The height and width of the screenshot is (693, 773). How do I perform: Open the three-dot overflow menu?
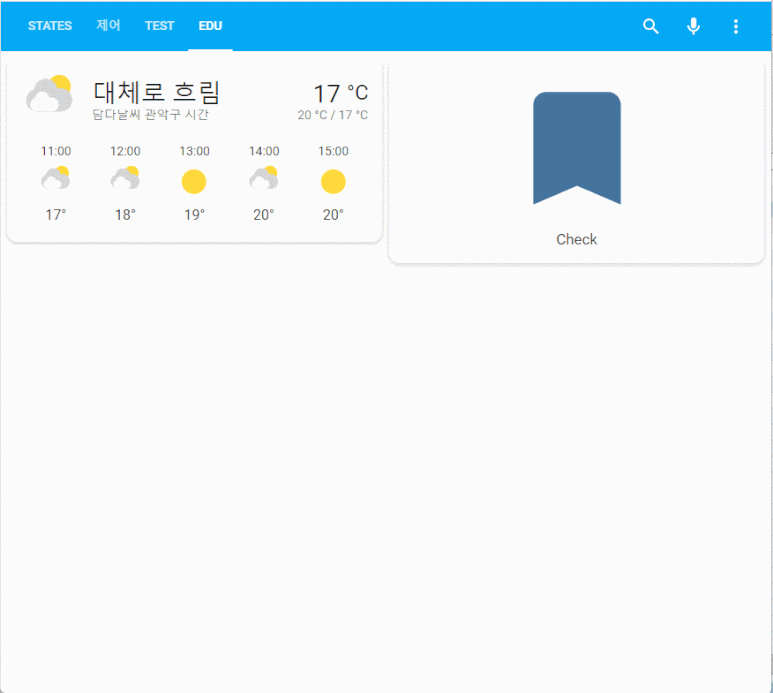point(736,26)
